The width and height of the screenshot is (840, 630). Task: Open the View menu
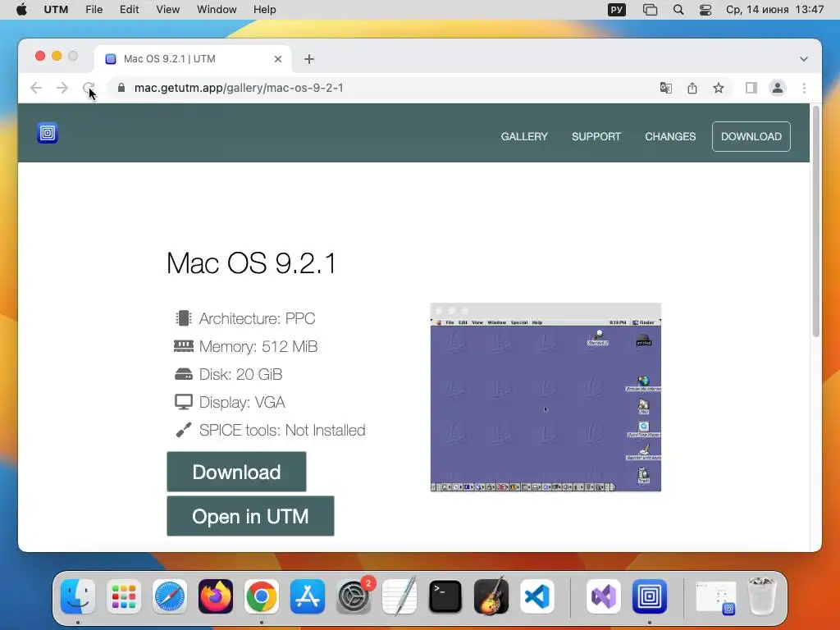(x=167, y=10)
